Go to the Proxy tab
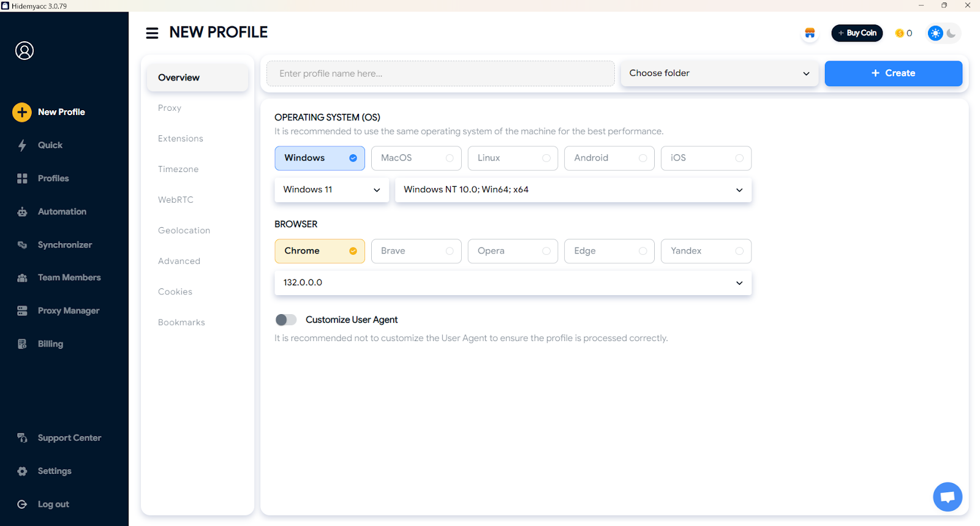This screenshot has height=526, width=980. click(x=170, y=108)
